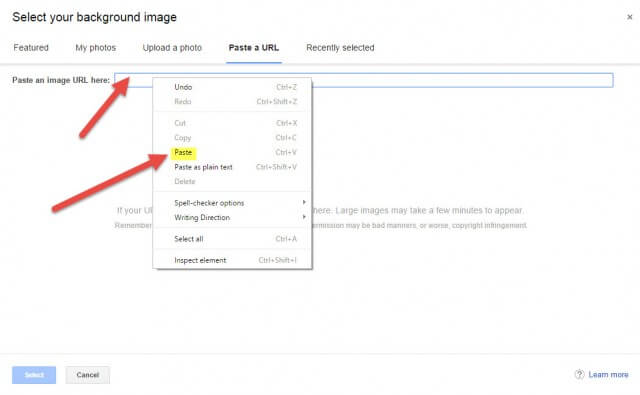Select the Paste a URL tab
The height and width of the screenshot is (395, 640).
254,48
